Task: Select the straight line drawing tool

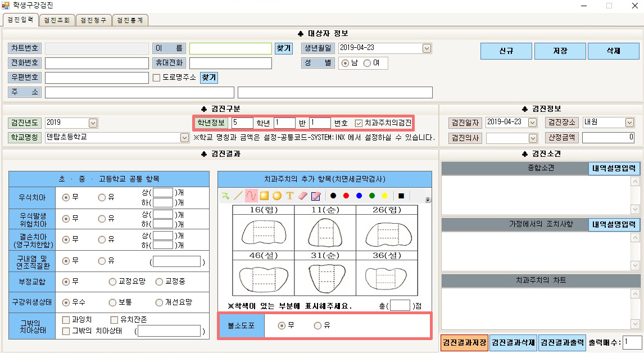Action: [238, 196]
